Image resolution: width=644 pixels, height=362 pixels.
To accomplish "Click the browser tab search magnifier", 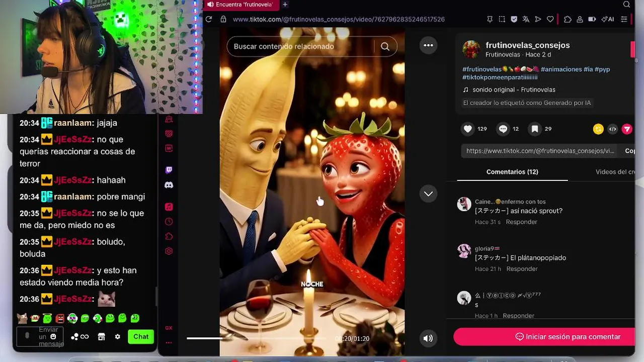I will click(x=626, y=5).
